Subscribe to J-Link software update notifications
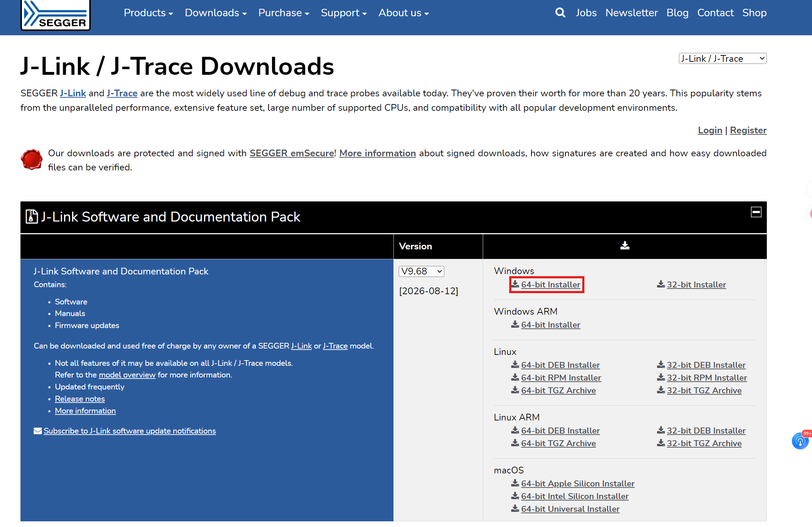The image size is (812, 527). pos(130,431)
